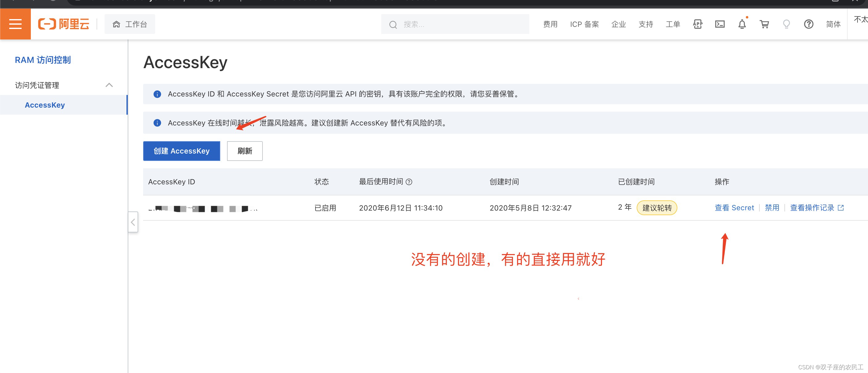Click the home icon beside 工作台

pyautogui.click(x=116, y=24)
